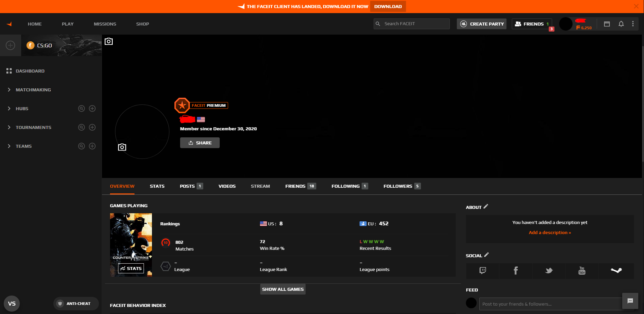Open the Steam social profile icon

(x=616, y=271)
